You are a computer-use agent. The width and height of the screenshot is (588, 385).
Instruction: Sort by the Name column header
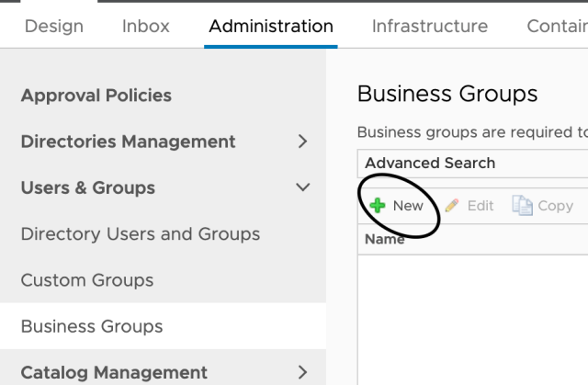tap(385, 239)
